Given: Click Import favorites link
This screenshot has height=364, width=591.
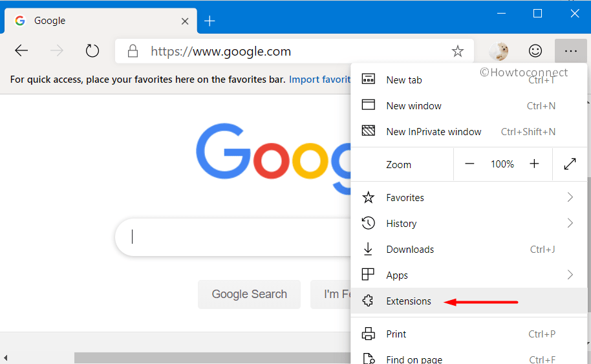Looking at the screenshot, I should (x=319, y=80).
